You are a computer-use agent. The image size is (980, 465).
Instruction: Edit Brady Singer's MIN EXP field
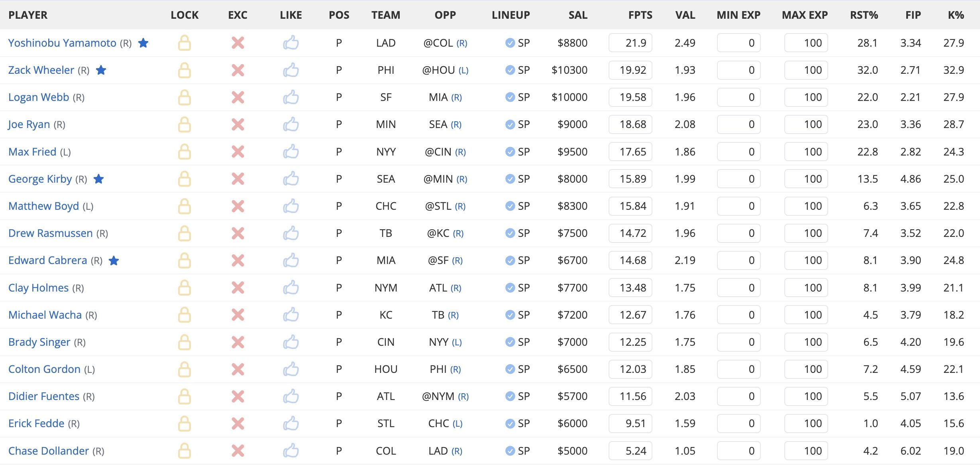click(x=738, y=342)
